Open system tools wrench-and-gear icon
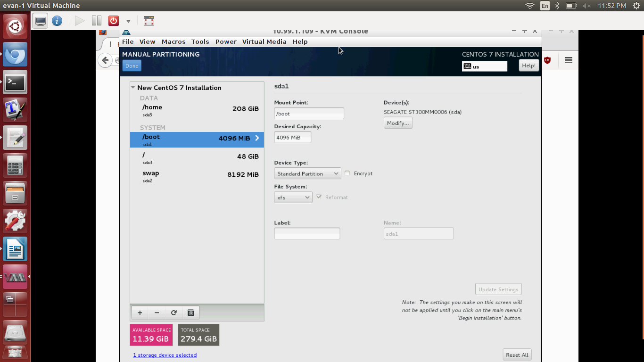 click(x=15, y=222)
